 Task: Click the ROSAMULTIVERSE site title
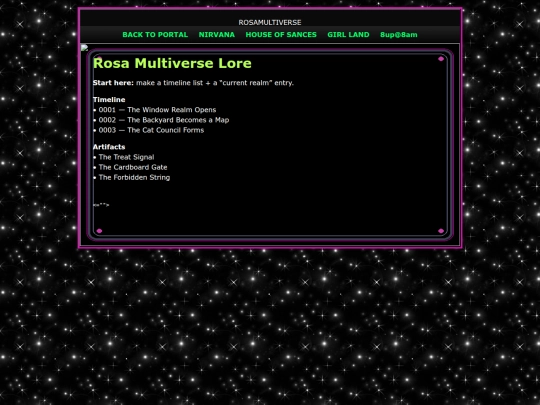(270, 22)
